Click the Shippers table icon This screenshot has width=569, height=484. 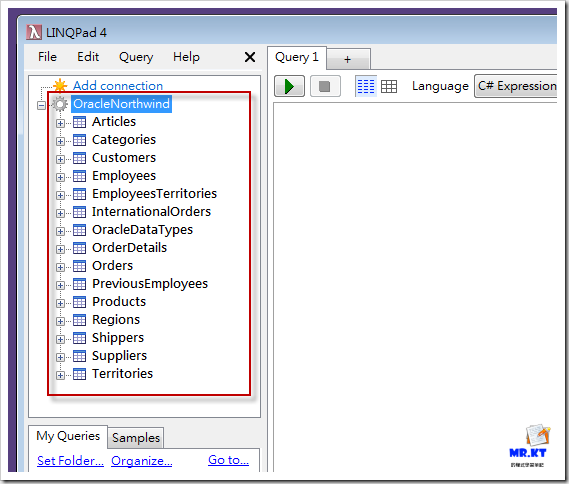(79, 338)
